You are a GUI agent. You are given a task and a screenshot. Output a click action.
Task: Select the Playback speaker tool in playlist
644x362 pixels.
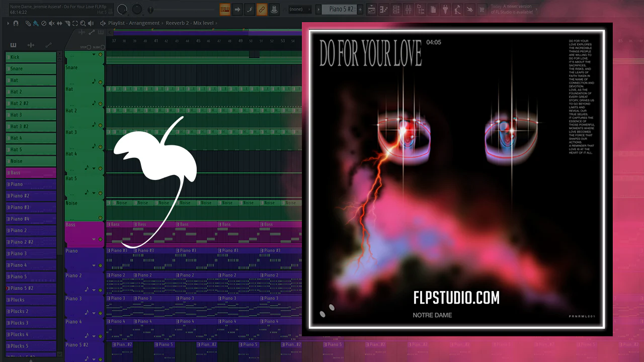coord(91,23)
